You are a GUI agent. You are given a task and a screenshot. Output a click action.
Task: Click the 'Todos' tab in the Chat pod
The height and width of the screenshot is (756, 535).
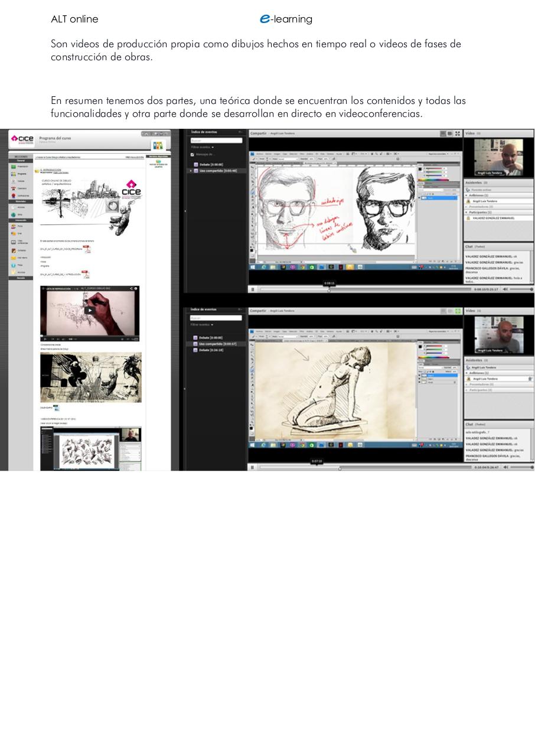coord(479,247)
